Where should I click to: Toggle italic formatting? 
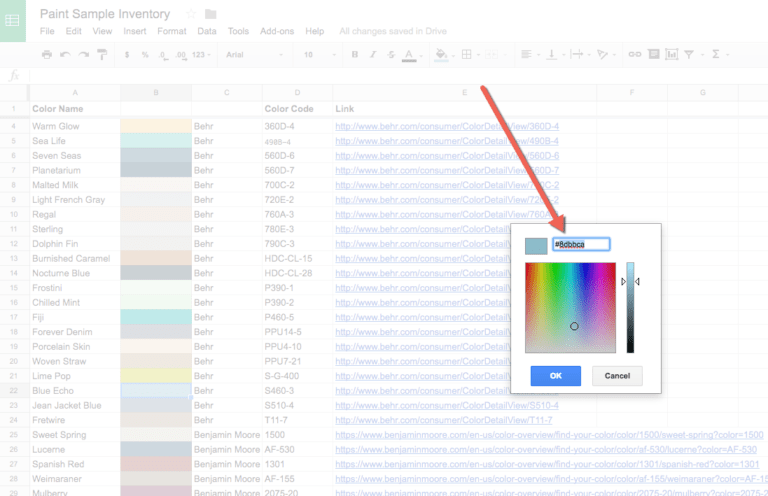point(371,54)
